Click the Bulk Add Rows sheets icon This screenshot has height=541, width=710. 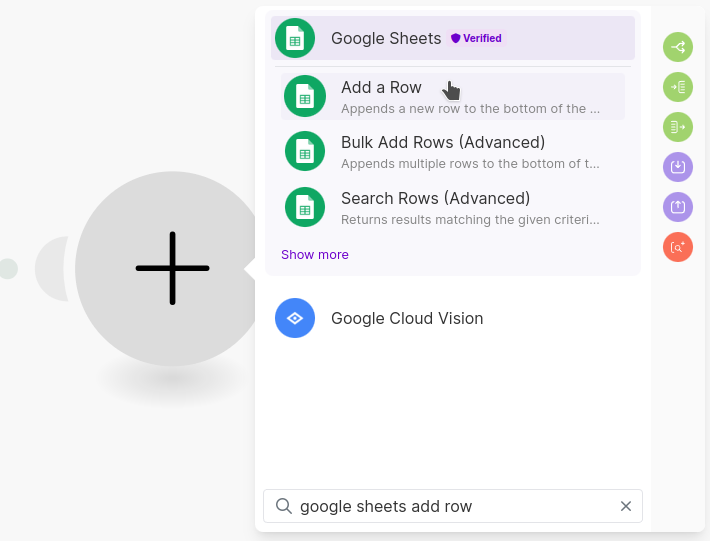(x=305, y=151)
